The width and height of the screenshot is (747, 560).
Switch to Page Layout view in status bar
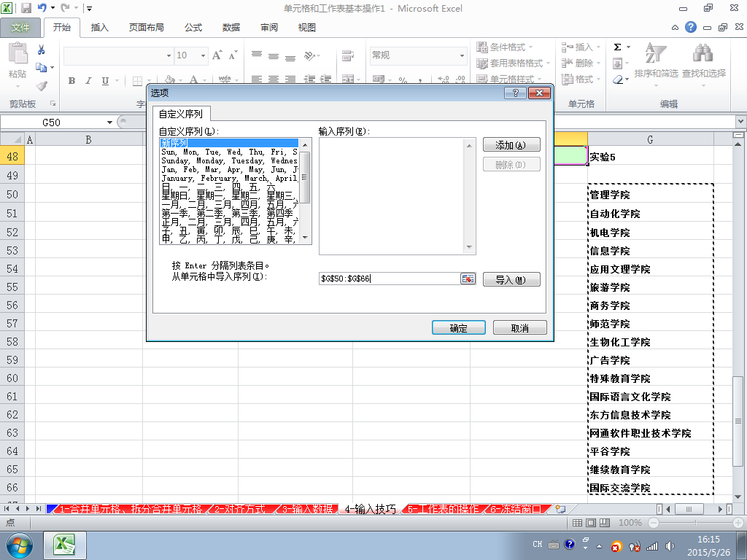pos(591,523)
